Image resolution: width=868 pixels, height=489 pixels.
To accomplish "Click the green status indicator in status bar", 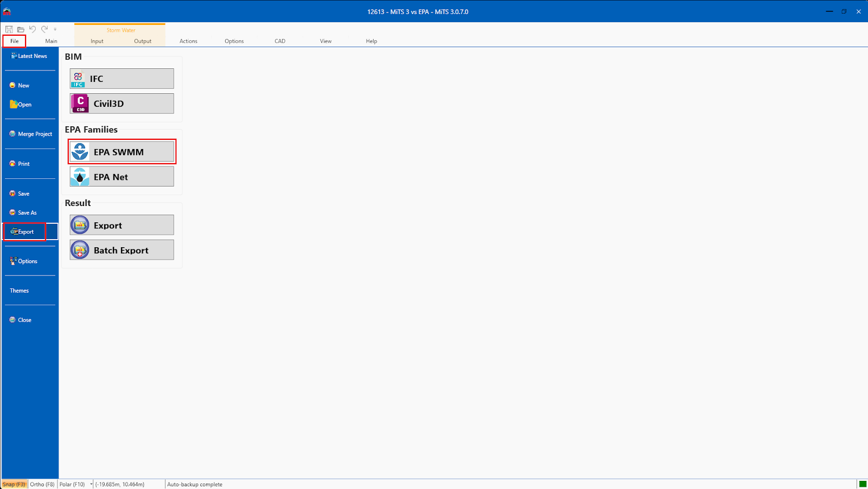I will click(x=863, y=484).
